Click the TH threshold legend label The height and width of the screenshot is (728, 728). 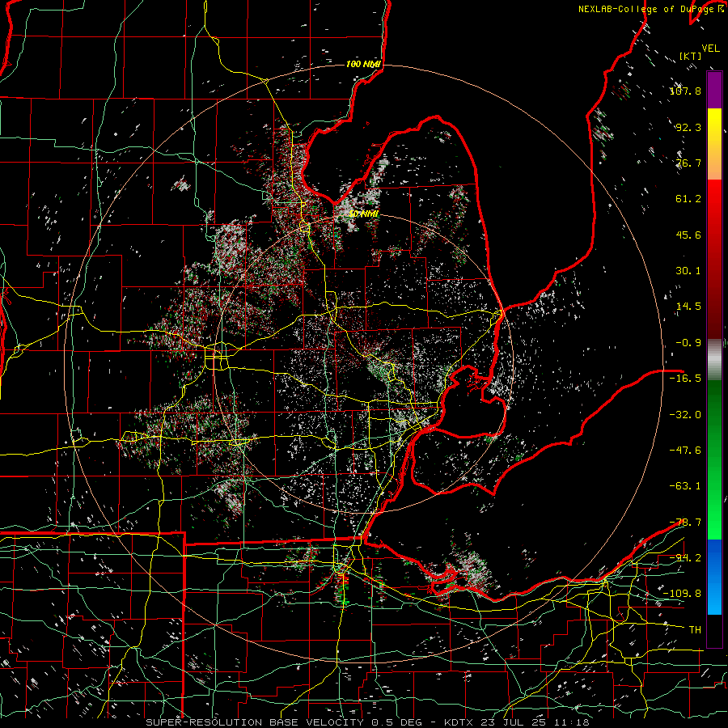point(695,630)
